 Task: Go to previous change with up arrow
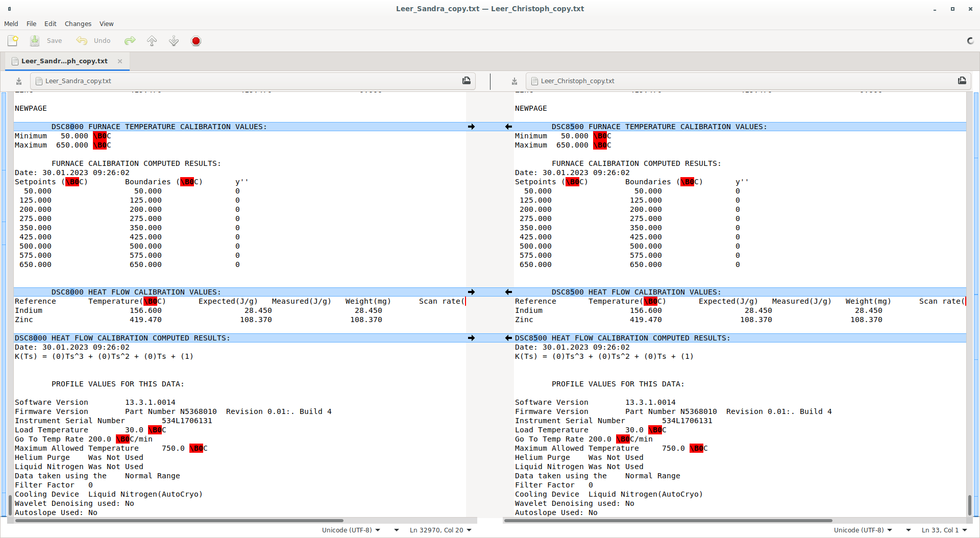click(x=152, y=41)
